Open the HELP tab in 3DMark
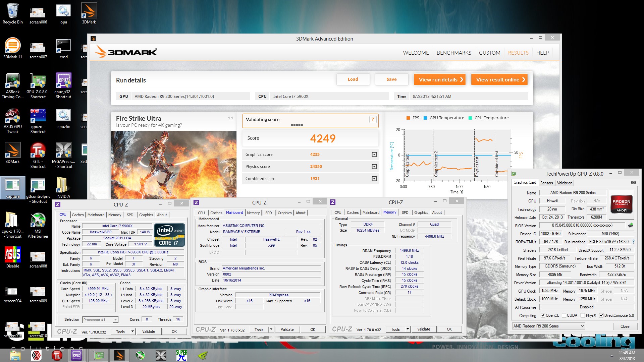The width and height of the screenshot is (644, 362). 542,53
